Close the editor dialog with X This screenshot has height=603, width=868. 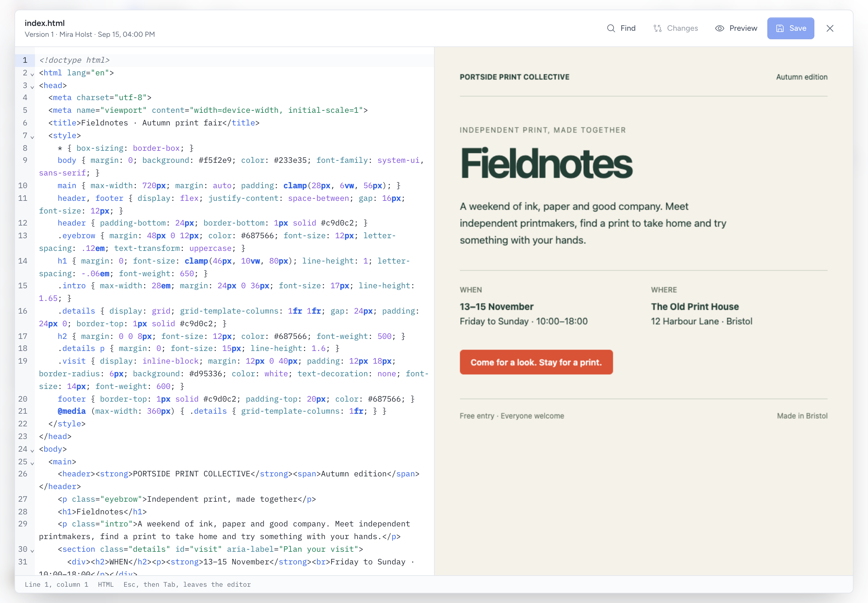pyautogui.click(x=829, y=28)
